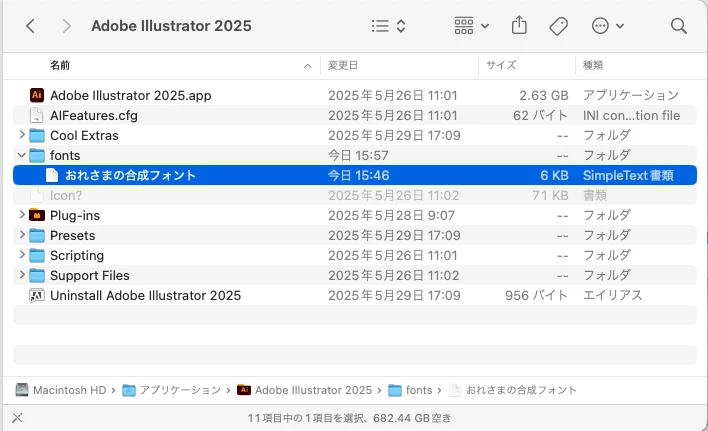Screen dimensions: 708x431
Task: Select the Cool Extras folder icon
Action: point(37,135)
